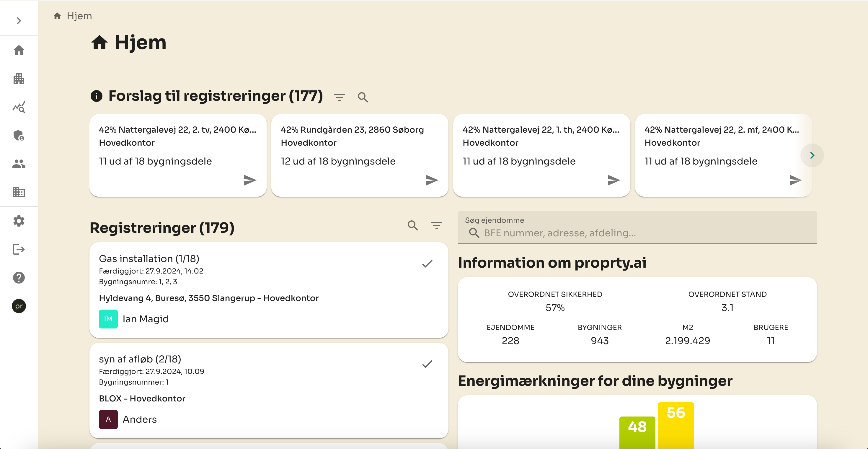Search within Registreringer list
Screen dimensions: 868x449
pyautogui.click(x=413, y=225)
